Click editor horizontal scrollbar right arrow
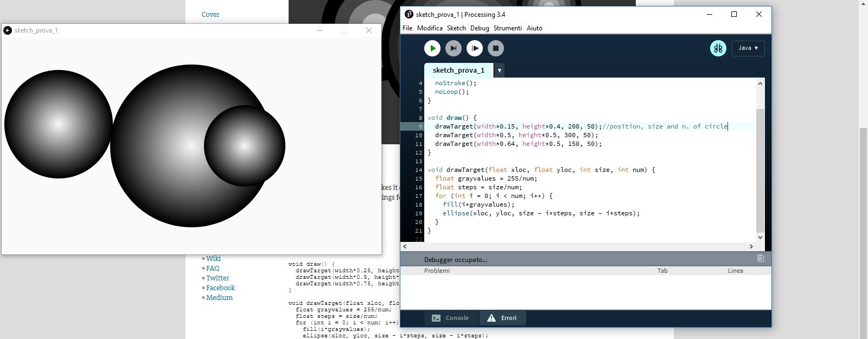Viewport: 868px width, 339px height. 751,246
